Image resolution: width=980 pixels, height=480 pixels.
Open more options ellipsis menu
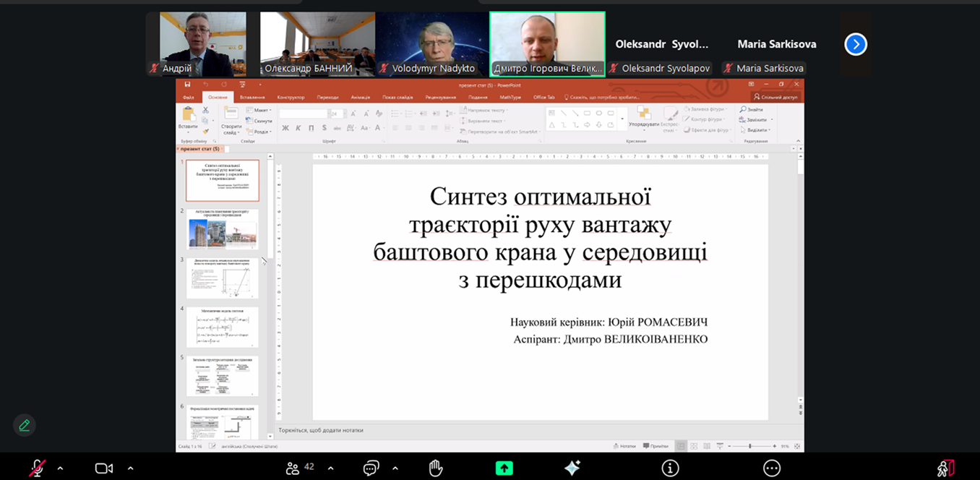click(x=771, y=468)
